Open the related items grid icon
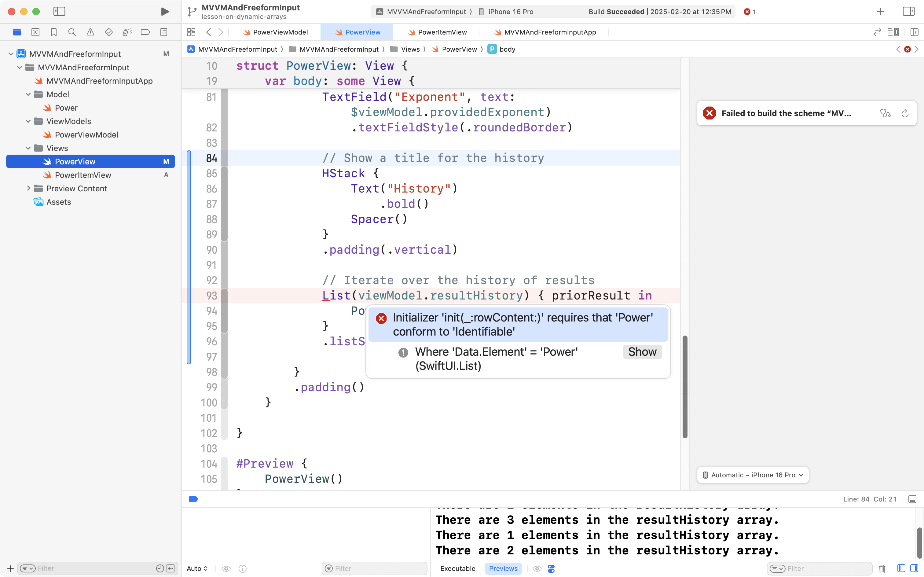924x577 pixels. tap(191, 32)
